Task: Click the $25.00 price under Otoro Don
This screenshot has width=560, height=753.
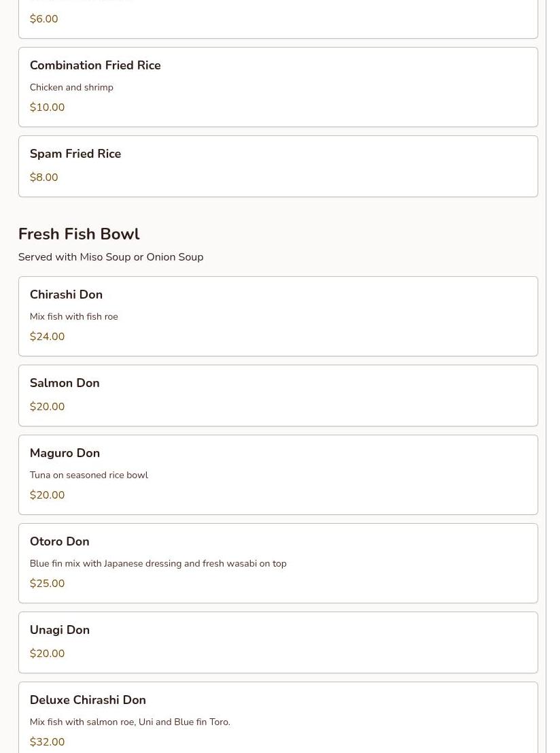Action: coord(47,584)
